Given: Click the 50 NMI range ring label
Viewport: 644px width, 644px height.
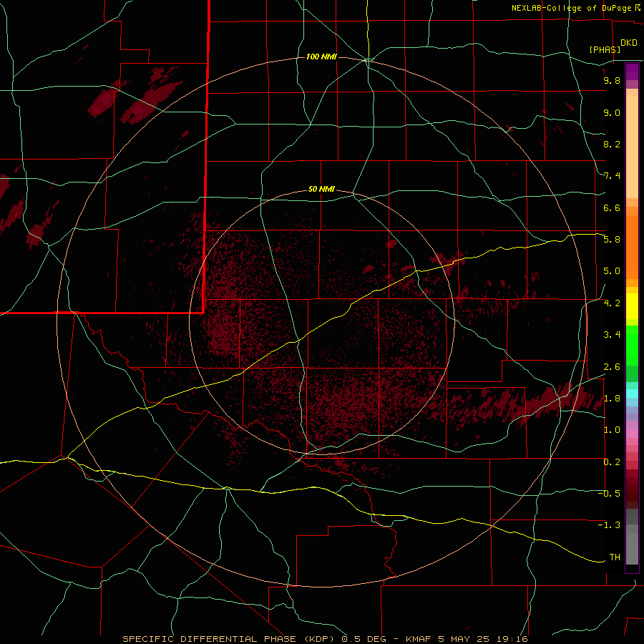Looking at the screenshot, I should coord(321,189).
